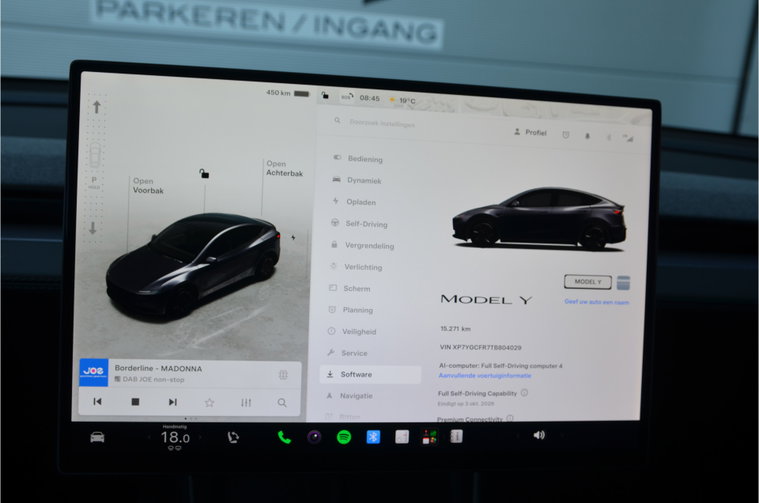This screenshot has height=503, width=759.
Task: Tap the 15.271 km odometer reading
Action: click(455, 329)
